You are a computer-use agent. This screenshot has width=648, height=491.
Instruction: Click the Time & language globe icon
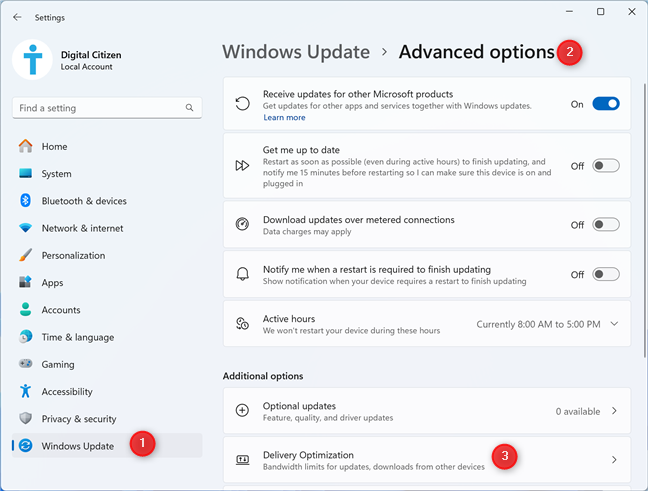tap(25, 337)
